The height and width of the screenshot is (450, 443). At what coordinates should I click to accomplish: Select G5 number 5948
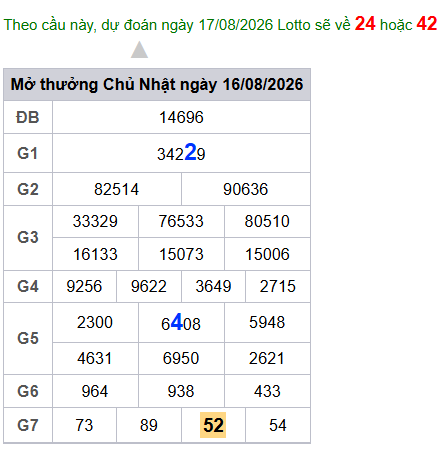(267, 322)
